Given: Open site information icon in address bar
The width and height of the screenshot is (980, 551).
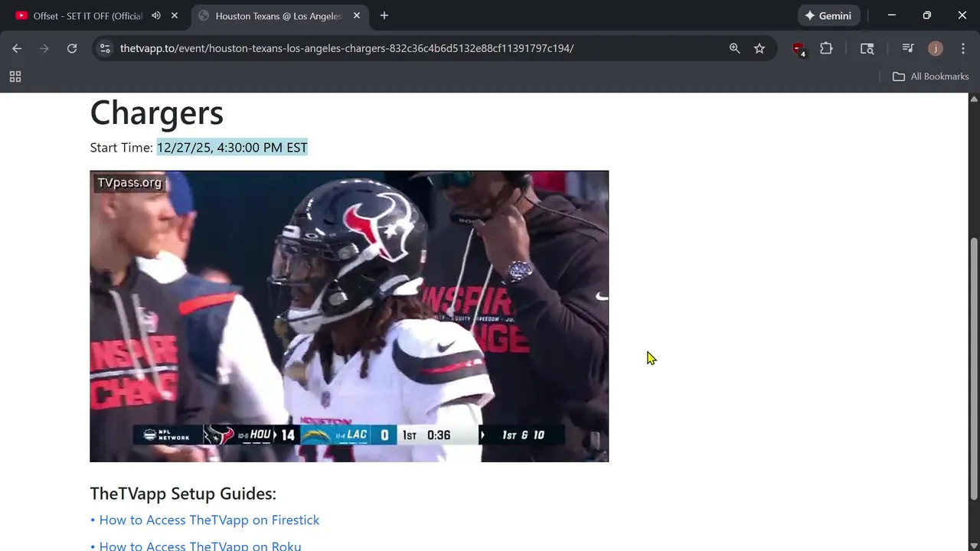Looking at the screenshot, I should [x=105, y=48].
